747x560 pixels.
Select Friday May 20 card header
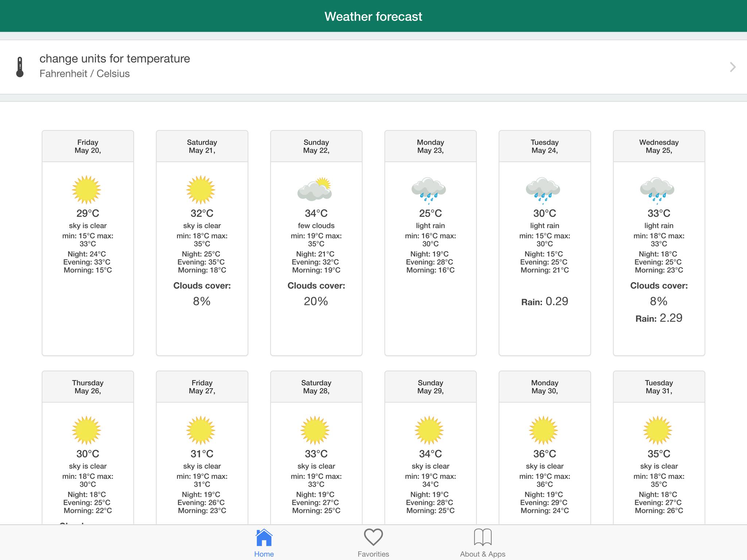click(88, 146)
